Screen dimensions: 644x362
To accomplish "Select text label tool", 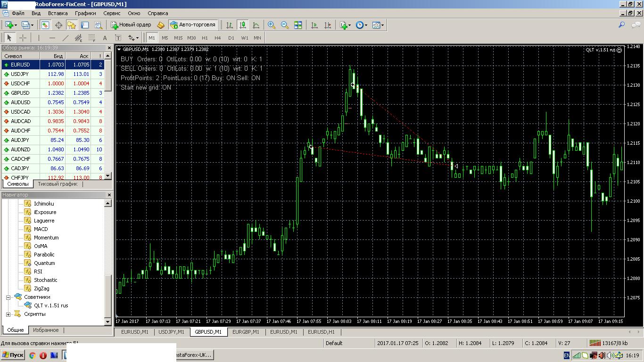I will [x=118, y=38].
